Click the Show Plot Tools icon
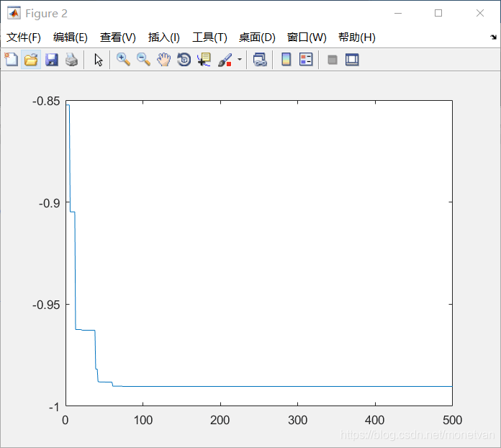 tap(352, 60)
